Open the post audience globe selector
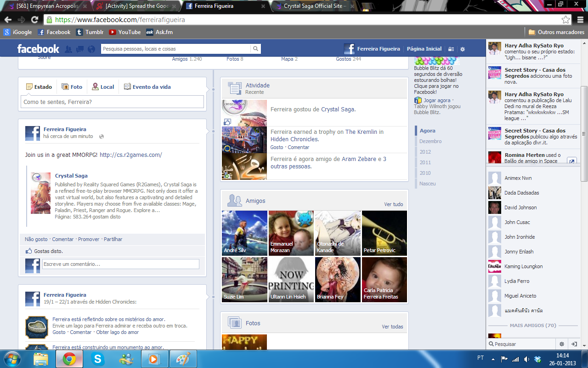The height and width of the screenshot is (368, 588). point(102,137)
